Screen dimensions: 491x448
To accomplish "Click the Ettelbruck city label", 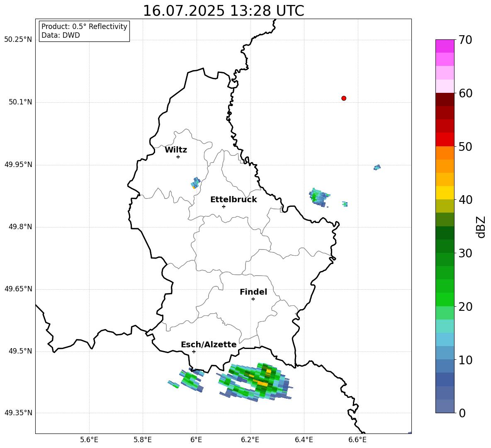I will tap(233, 200).
